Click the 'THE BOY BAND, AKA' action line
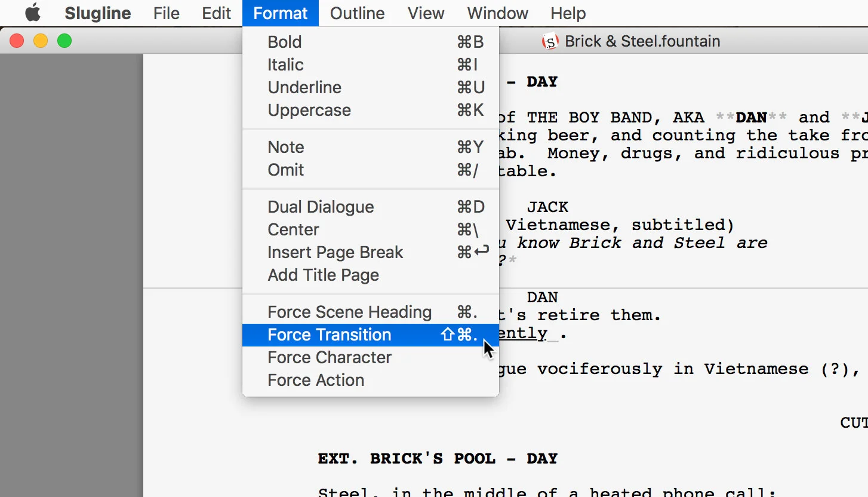The width and height of the screenshot is (868, 497). 616,118
